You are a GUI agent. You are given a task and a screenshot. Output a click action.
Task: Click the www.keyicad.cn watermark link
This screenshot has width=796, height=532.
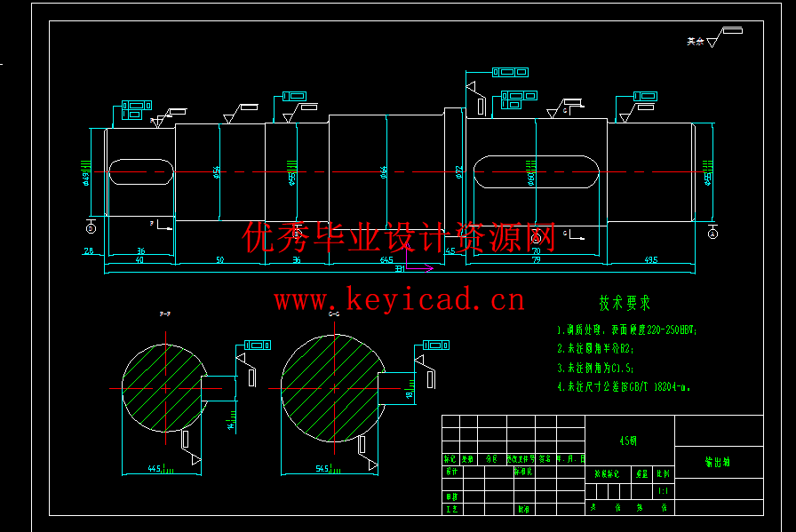click(399, 300)
